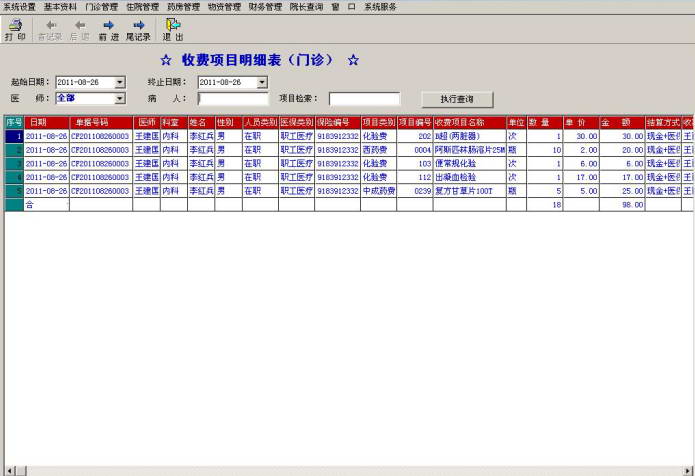Image resolution: width=695 pixels, height=476 pixels.
Task: Click the horizontal scrollbar thumb
Action: (21, 471)
